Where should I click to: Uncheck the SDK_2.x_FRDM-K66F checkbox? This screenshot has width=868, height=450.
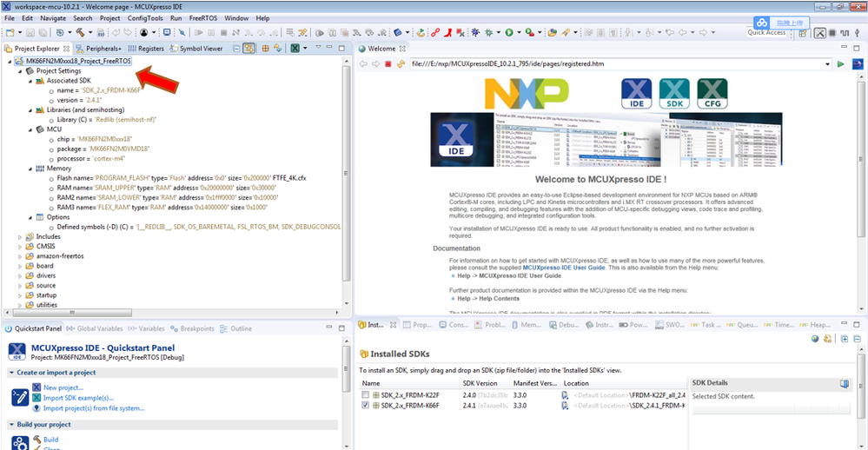[365, 405]
